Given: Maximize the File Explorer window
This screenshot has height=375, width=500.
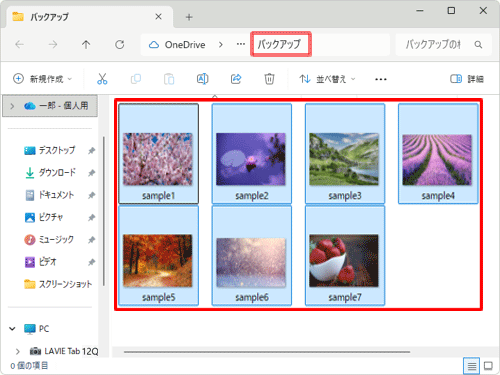Looking at the screenshot, I should pyautogui.click(x=451, y=11).
